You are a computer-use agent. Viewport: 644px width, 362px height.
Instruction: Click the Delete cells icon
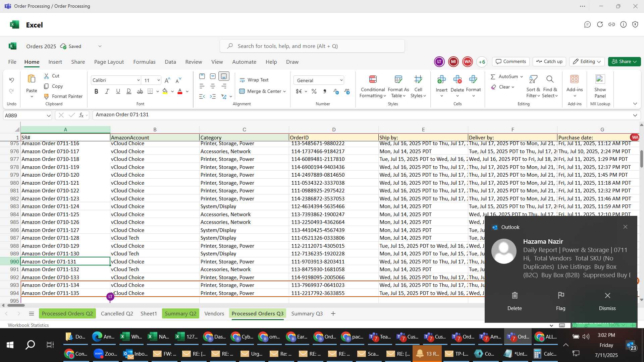[x=457, y=79]
